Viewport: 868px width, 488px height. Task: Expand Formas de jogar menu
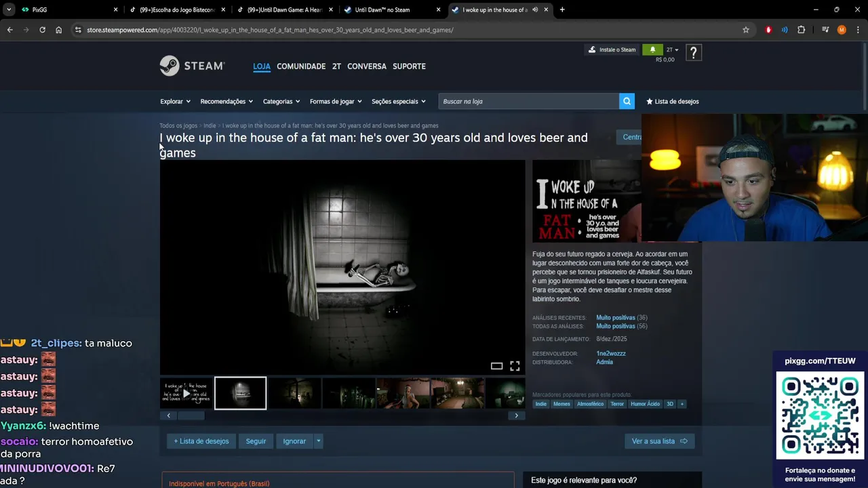click(336, 101)
